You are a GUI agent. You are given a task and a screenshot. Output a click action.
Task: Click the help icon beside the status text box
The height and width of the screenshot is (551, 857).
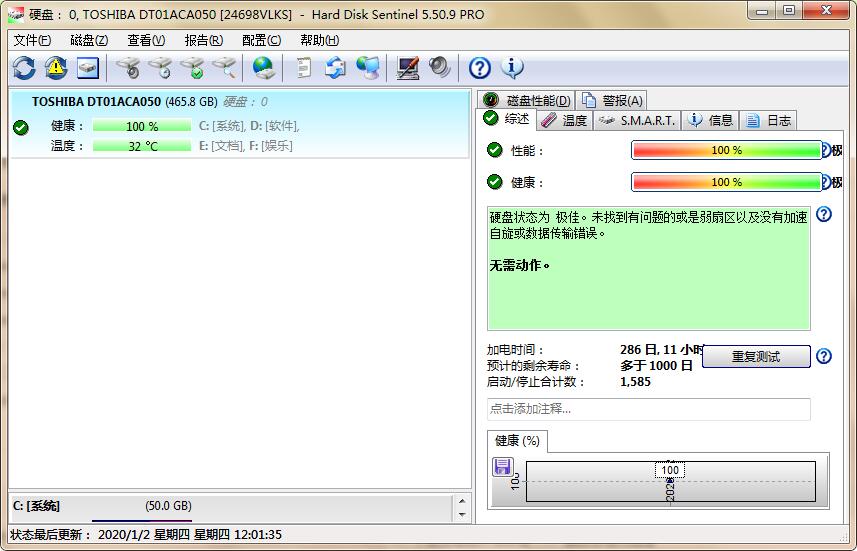824,214
